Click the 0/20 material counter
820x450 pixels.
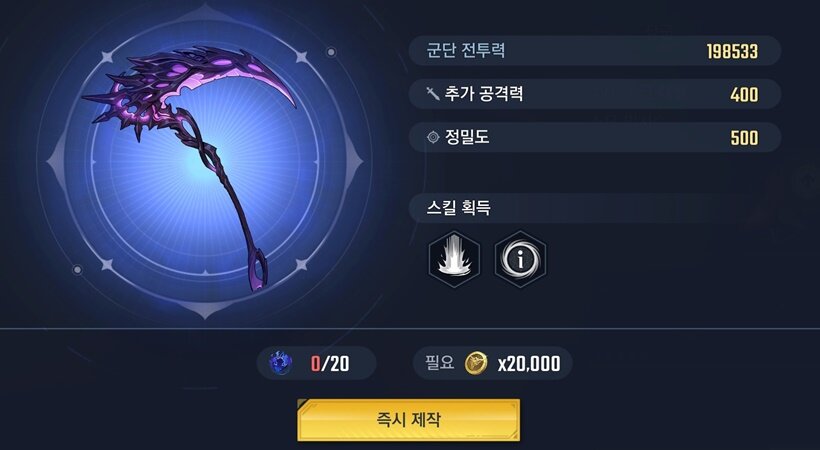pos(316,363)
